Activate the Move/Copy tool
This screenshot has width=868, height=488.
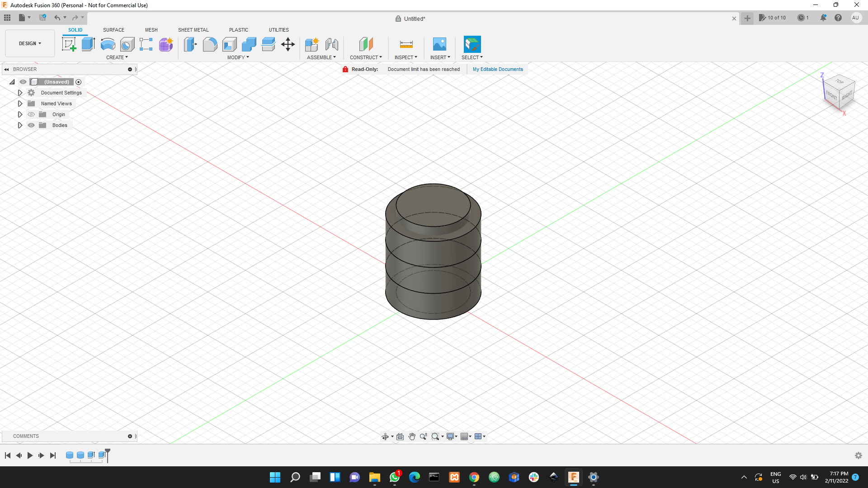point(288,44)
